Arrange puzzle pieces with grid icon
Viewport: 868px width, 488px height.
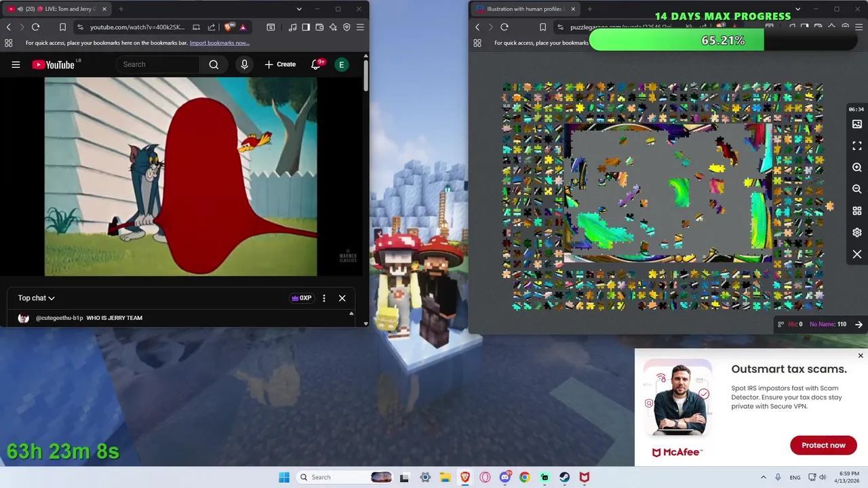[x=857, y=211]
